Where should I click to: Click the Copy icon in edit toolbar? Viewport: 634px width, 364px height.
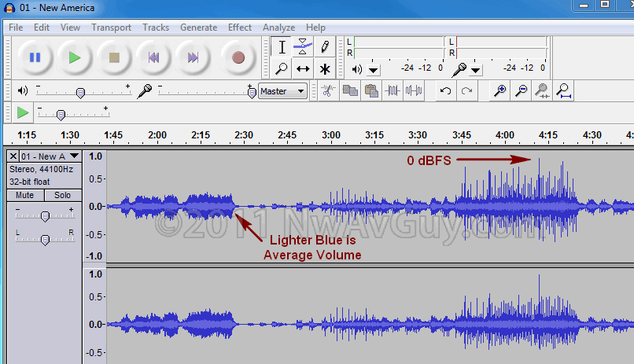(350, 90)
